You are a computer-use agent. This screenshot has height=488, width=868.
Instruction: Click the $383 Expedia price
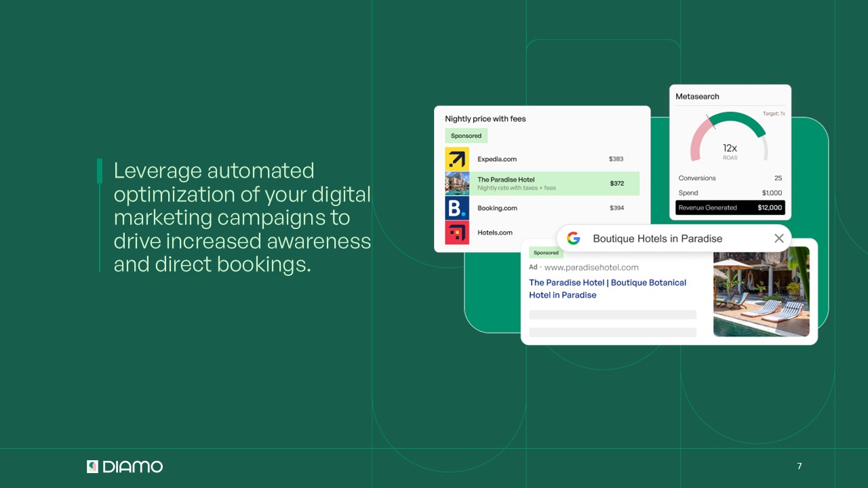(616, 159)
